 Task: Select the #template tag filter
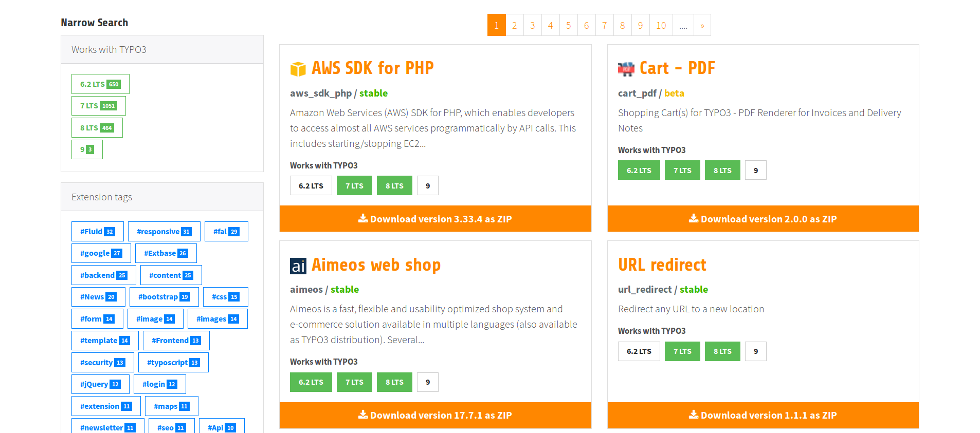(x=105, y=341)
